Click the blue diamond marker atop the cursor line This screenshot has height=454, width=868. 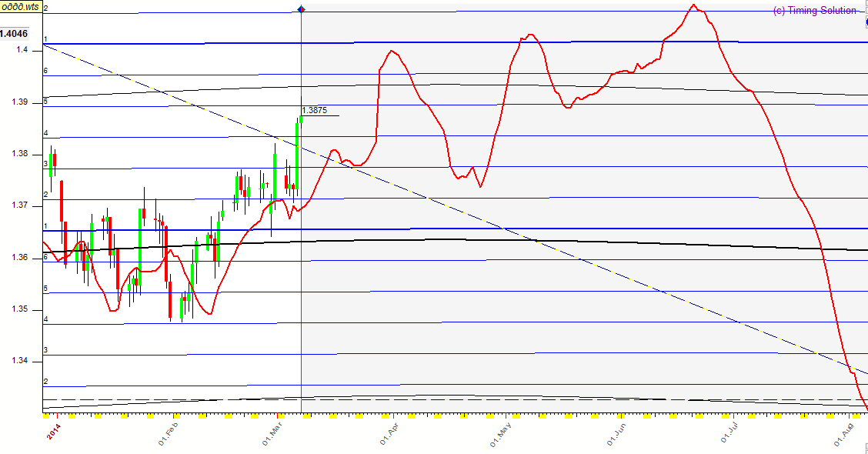(300, 9)
